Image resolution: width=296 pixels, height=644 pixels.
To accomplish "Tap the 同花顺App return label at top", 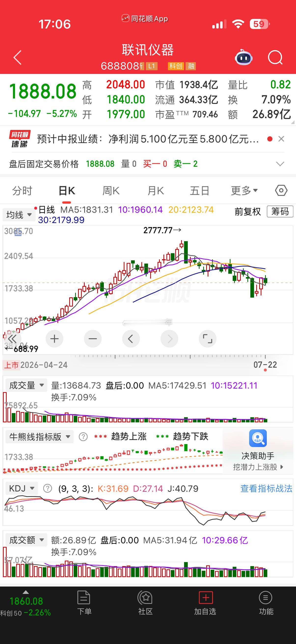I will click(x=145, y=18).
